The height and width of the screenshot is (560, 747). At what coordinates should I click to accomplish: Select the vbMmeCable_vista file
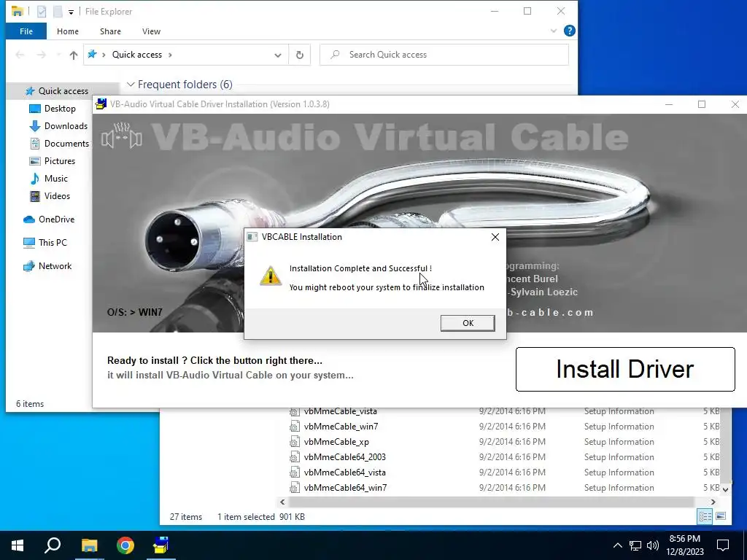[x=340, y=411]
